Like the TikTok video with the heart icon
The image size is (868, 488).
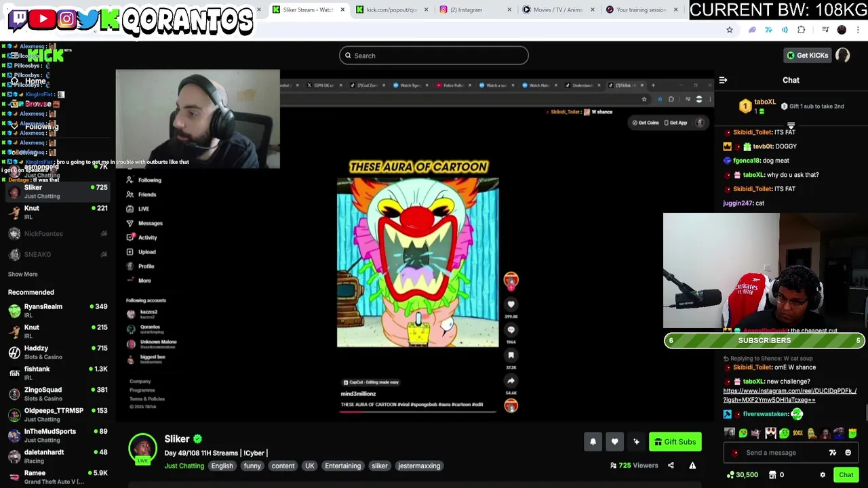pyautogui.click(x=511, y=304)
